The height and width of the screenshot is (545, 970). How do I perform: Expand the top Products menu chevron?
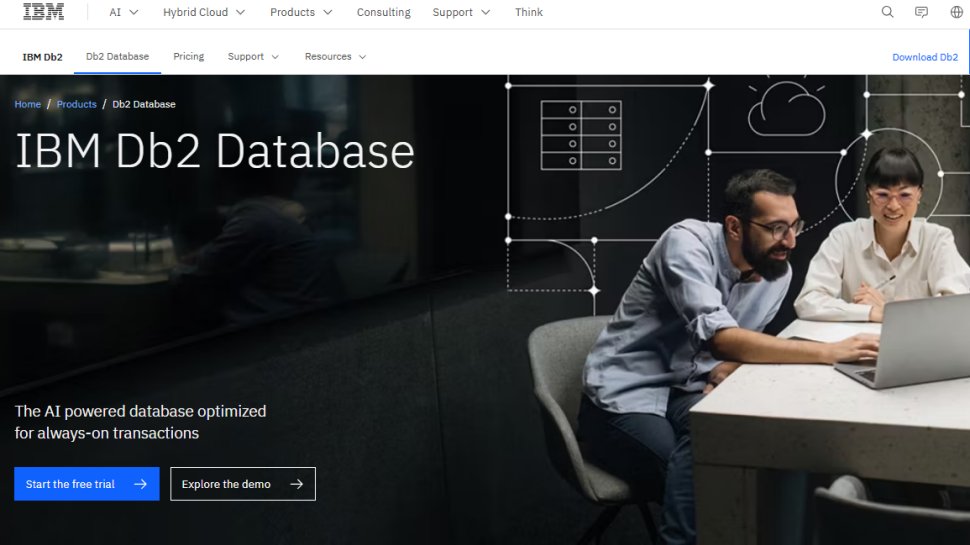point(328,12)
